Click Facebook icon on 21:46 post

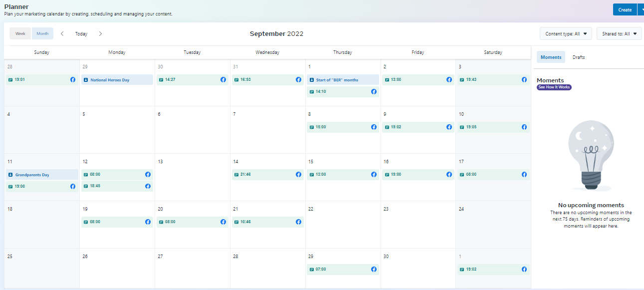tap(299, 174)
